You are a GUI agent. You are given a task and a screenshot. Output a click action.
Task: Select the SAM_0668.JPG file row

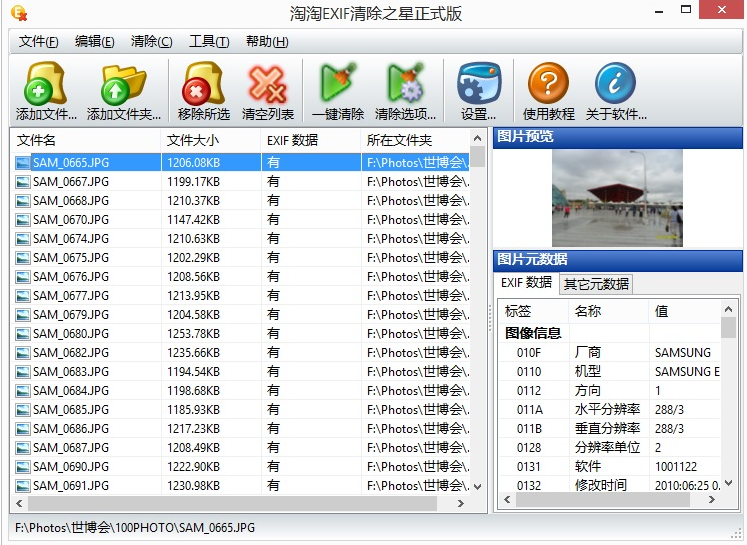click(x=240, y=201)
